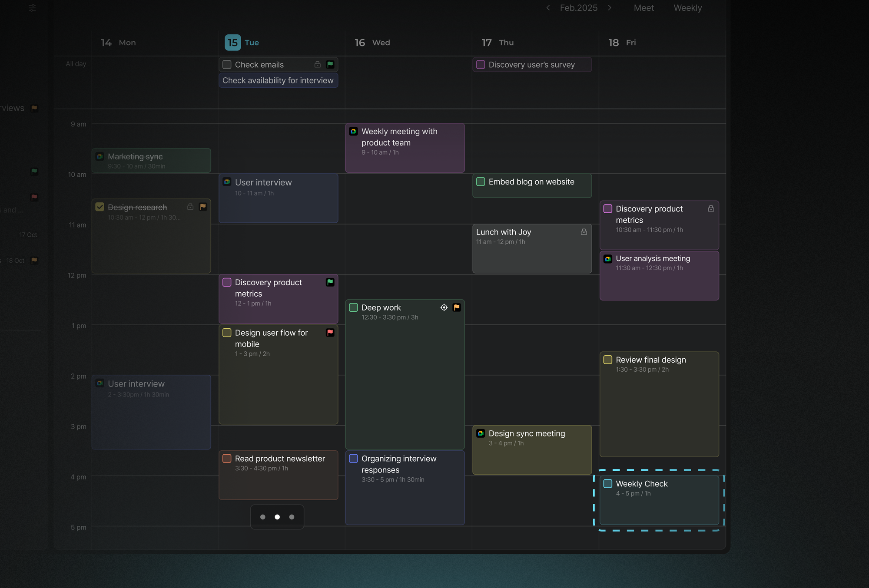Click the 17 Oct date in sidebar
Image resolution: width=869 pixels, height=588 pixels.
click(x=28, y=235)
